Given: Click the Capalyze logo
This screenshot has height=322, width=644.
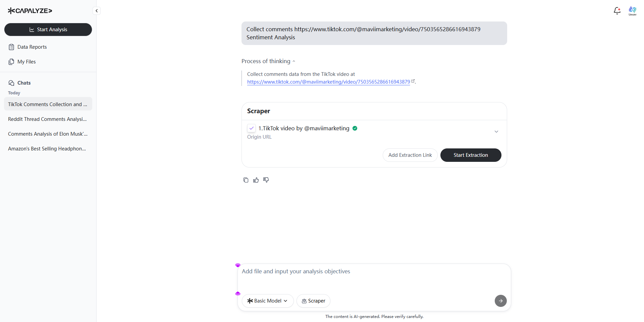Looking at the screenshot, I should tap(30, 11).
